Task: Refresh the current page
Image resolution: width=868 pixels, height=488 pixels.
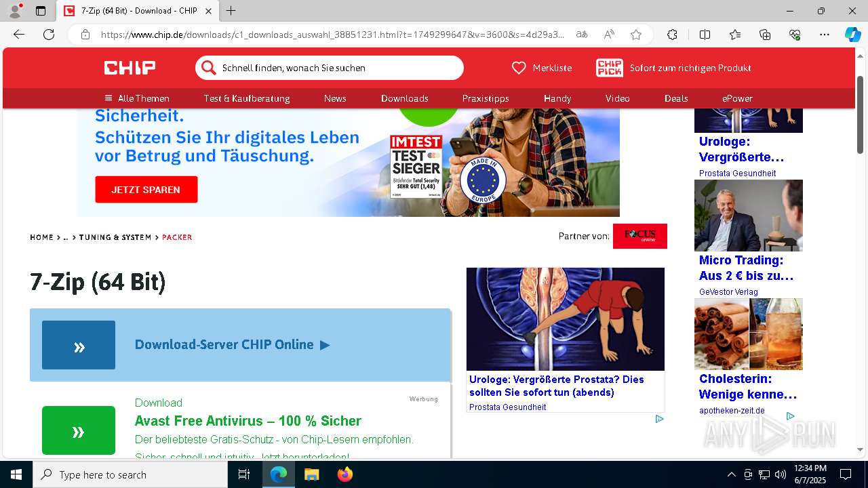Action: [49, 35]
